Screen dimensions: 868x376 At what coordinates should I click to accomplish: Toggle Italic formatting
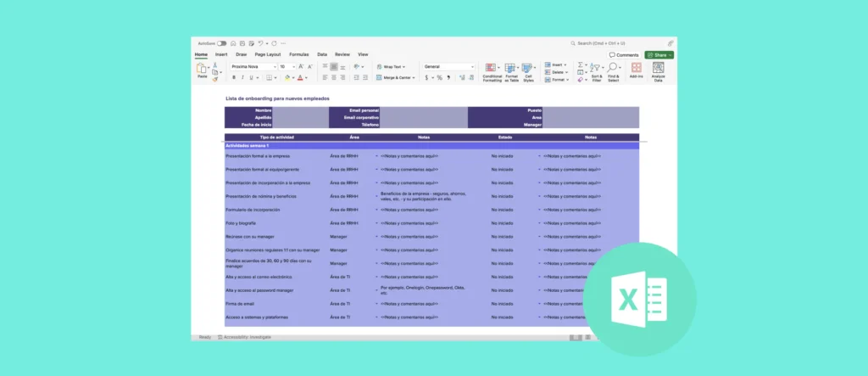tap(242, 77)
